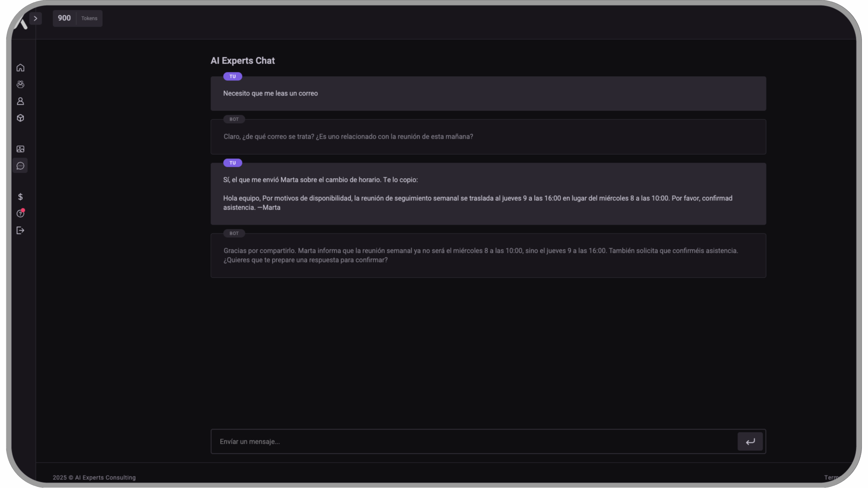Click the first 'Necesito que me leas un correo' message
This screenshot has width=868, height=488.
(x=271, y=94)
